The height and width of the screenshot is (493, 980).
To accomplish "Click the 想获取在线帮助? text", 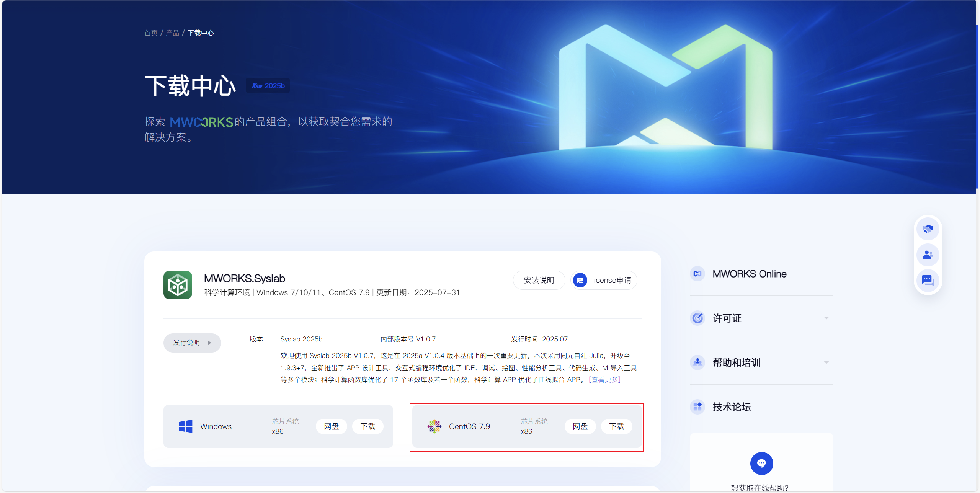I will 760,488.
